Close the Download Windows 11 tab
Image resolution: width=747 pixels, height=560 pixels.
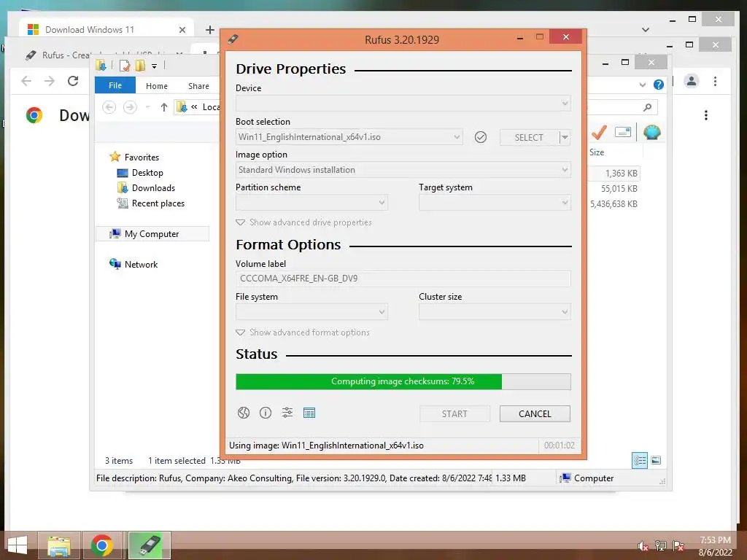coord(182,29)
